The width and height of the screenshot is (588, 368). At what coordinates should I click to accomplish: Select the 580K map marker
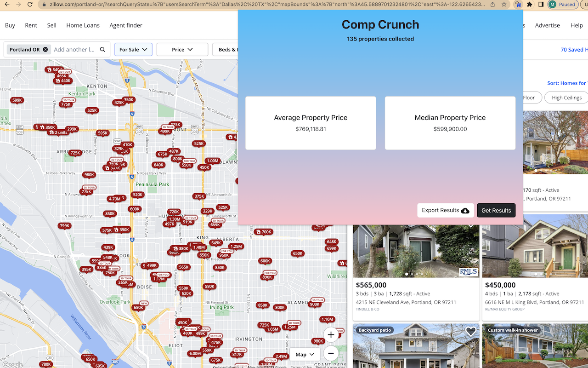pyautogui.click(x=209, y=287)
